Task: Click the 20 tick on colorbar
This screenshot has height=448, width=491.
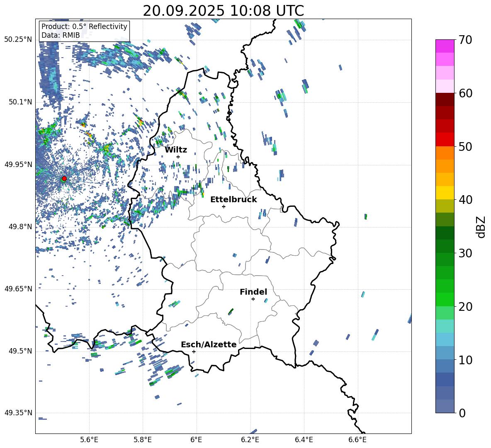Action: point(465,307)
